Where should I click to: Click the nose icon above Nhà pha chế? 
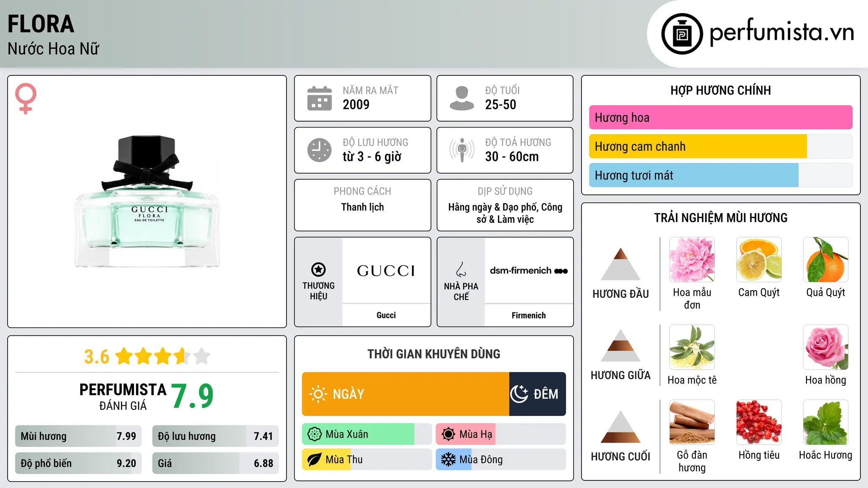461,269
